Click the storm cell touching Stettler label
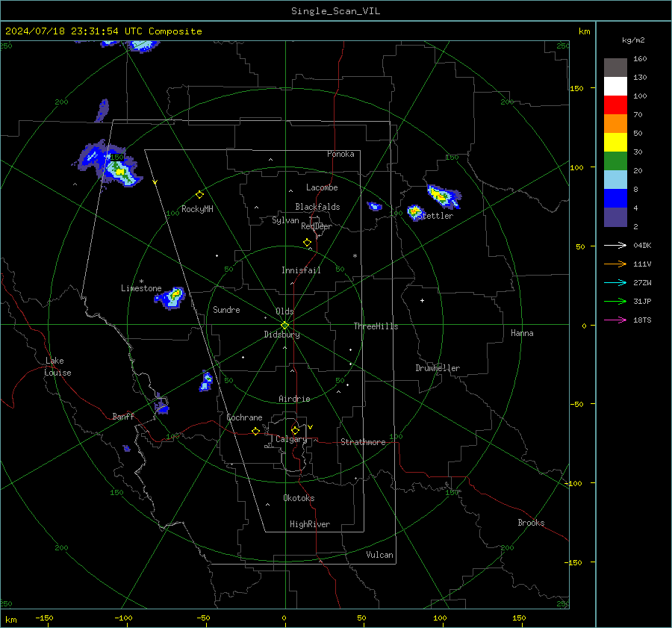 coord(415,212)
